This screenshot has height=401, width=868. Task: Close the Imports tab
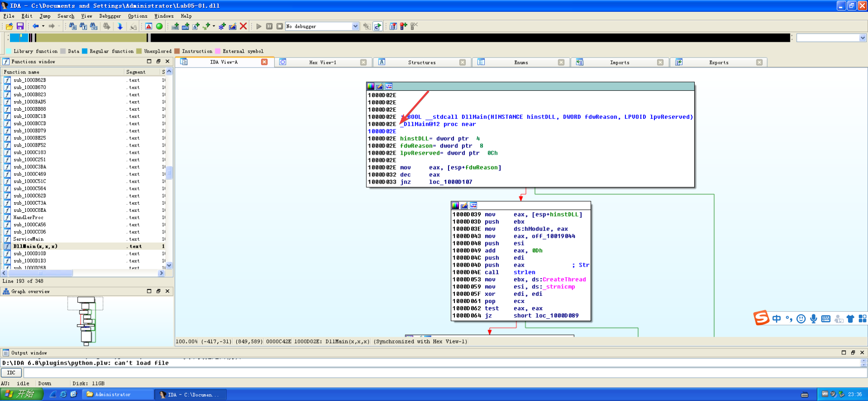coord(660,63)
